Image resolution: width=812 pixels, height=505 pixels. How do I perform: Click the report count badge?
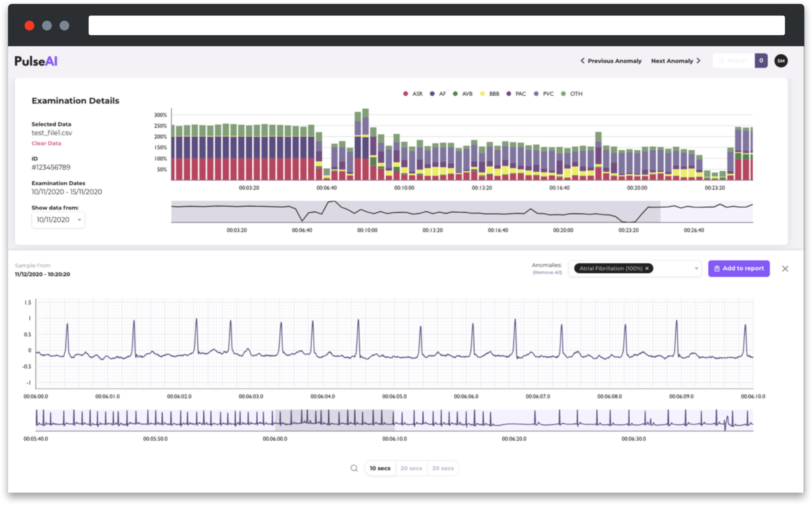761,61
